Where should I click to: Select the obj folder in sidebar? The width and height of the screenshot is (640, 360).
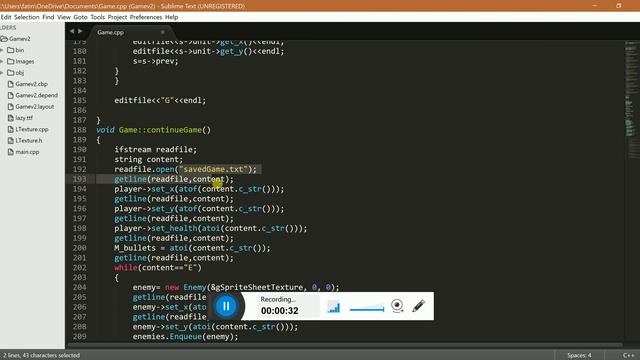pyautogui.click(x=20, y=73)
